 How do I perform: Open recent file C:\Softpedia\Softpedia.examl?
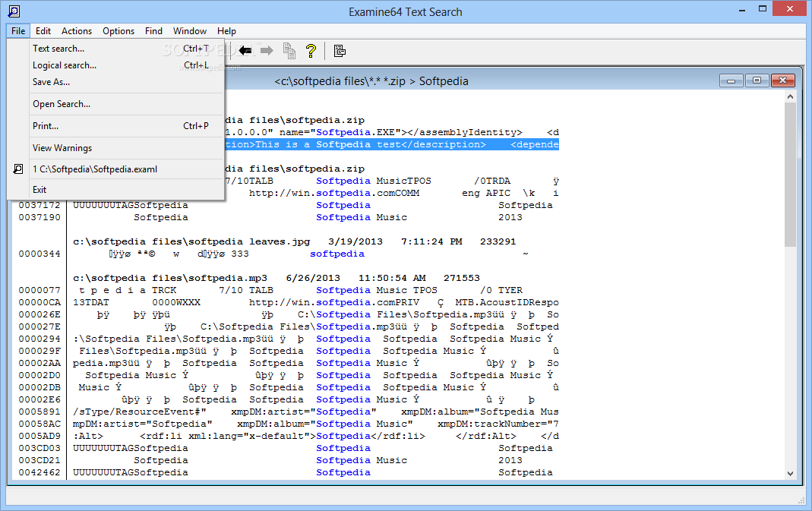coord(116,169)
